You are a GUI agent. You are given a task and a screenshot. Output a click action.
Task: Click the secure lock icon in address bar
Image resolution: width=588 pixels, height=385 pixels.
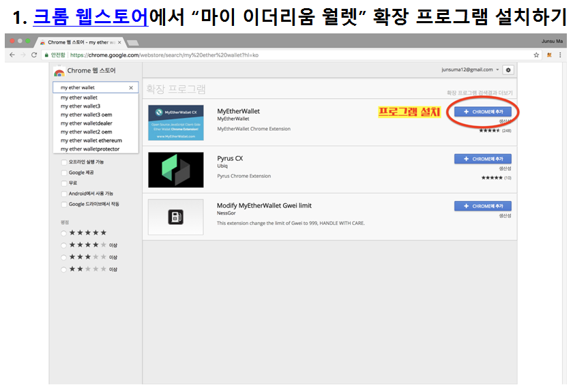pyautogui.click(x=46, y=55)
